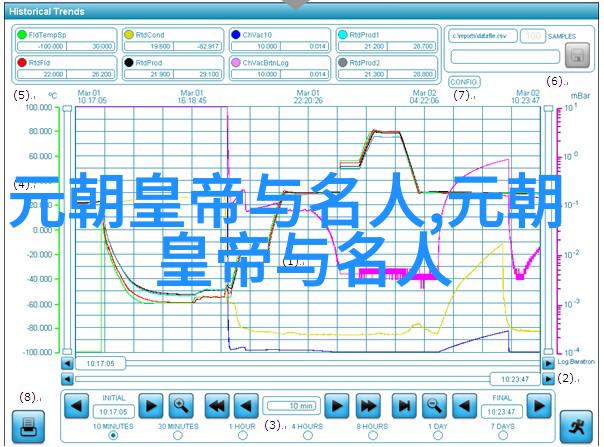Increase FINAL time with right arrow
The width and height of the screenshot is (604, 447).
pos(539,405)
